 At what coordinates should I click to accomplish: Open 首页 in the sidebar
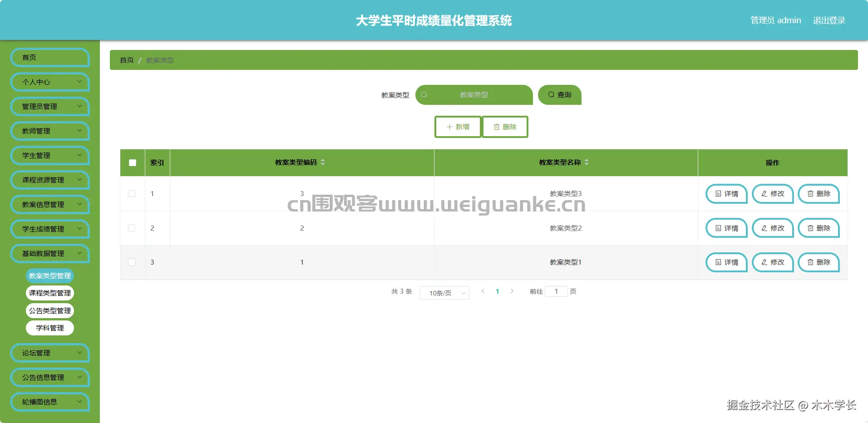click(x=50, y=58)
